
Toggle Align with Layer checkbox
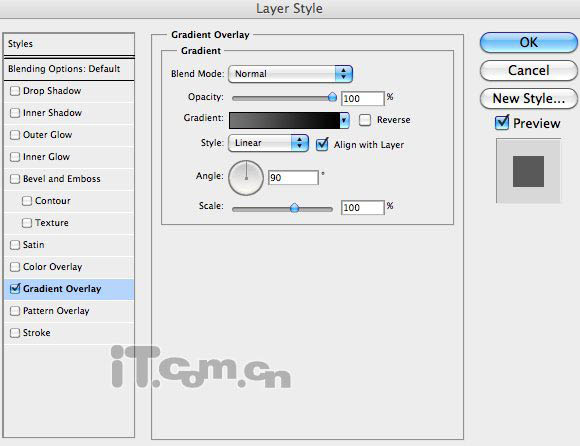tap(322, 144)
